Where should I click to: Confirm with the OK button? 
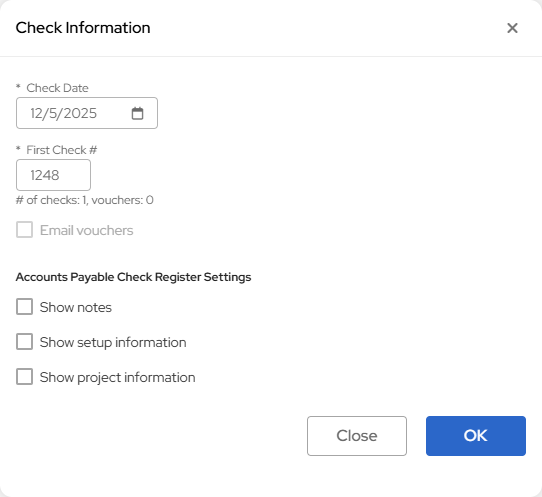coord(476,436)
